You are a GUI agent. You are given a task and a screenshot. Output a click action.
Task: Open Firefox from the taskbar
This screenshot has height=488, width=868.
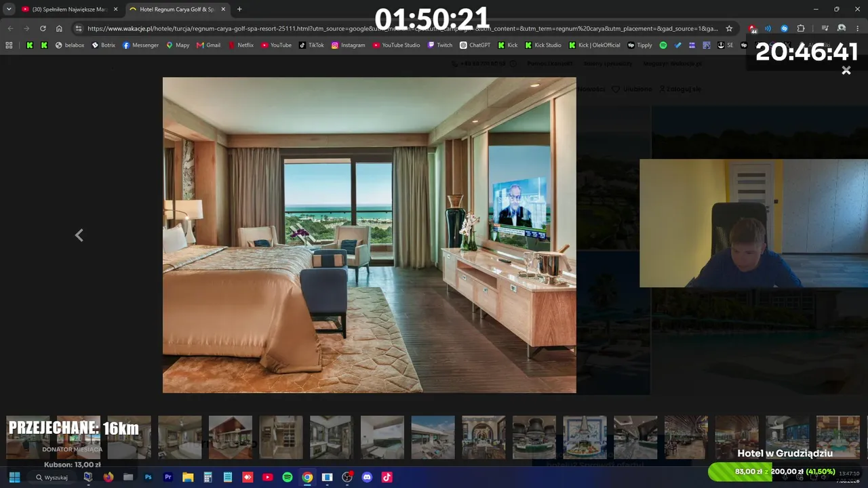point(108,477)
